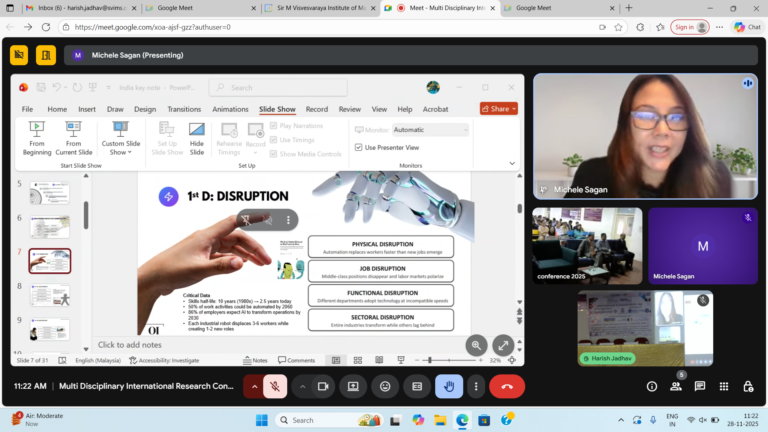Start slideshow From Beginning
This screenshot has width=768, height=432.
click(37, 139)
